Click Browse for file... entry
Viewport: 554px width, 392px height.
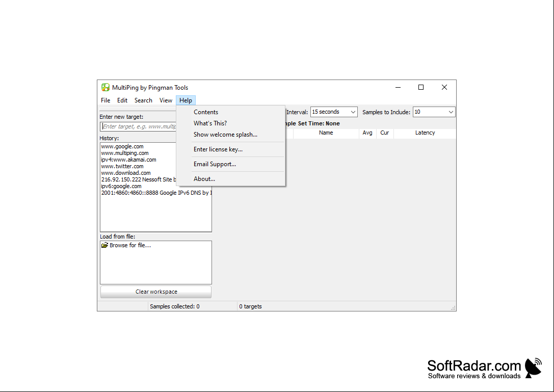click(x=130, y=245)
